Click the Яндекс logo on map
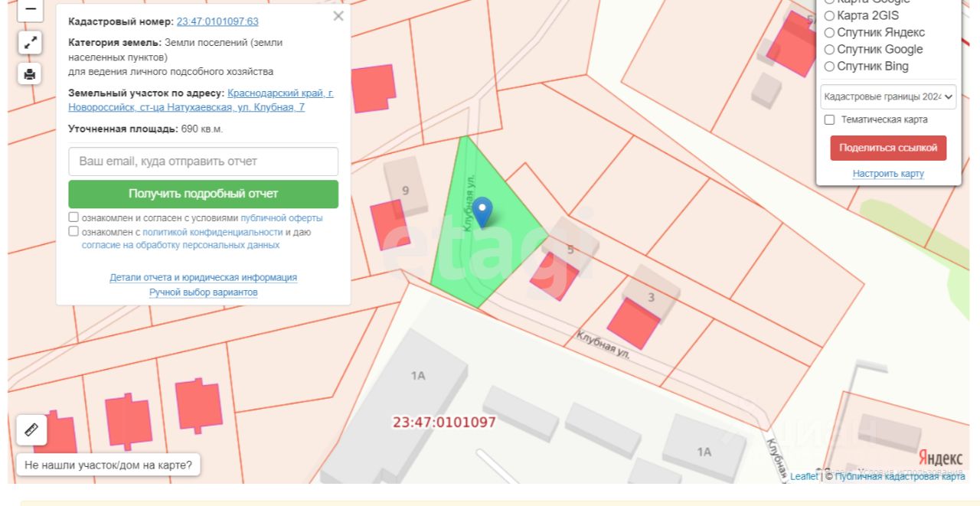 [940, 458]
